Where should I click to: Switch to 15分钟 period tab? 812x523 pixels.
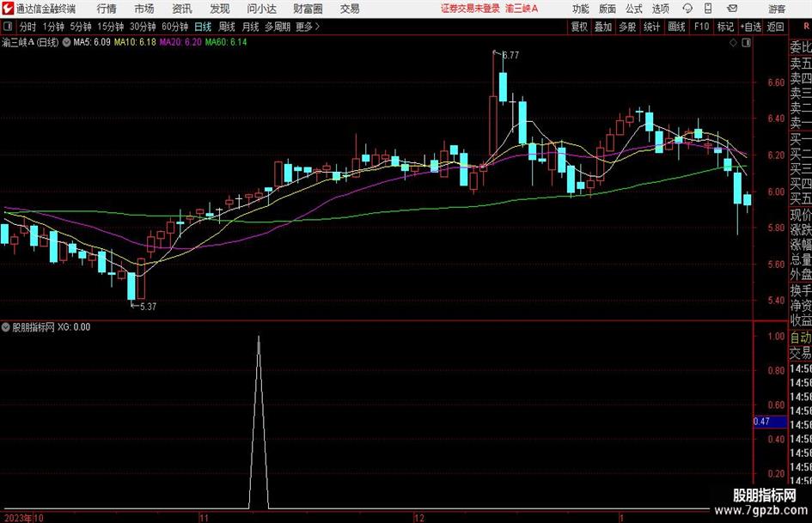tap(111, 27)
